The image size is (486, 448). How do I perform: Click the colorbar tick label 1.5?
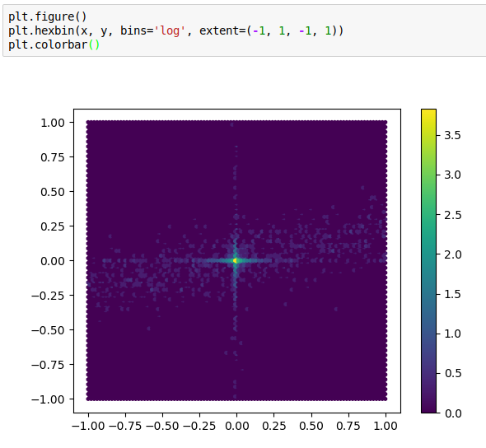452,294
